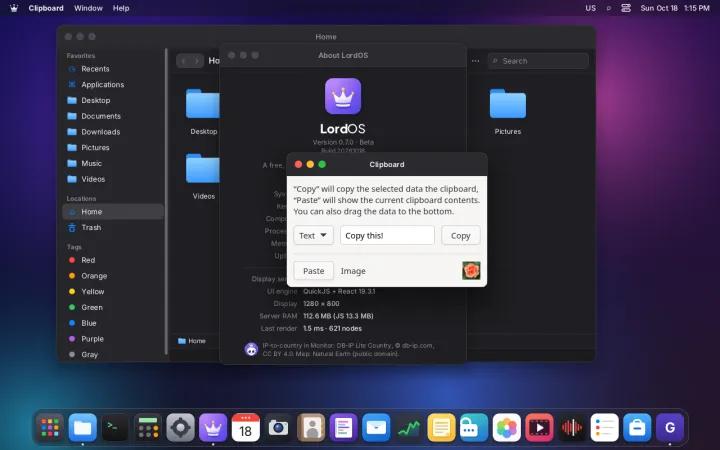Select the Green tag
Viewport: 720px width, 450px height.
[113, 307]
